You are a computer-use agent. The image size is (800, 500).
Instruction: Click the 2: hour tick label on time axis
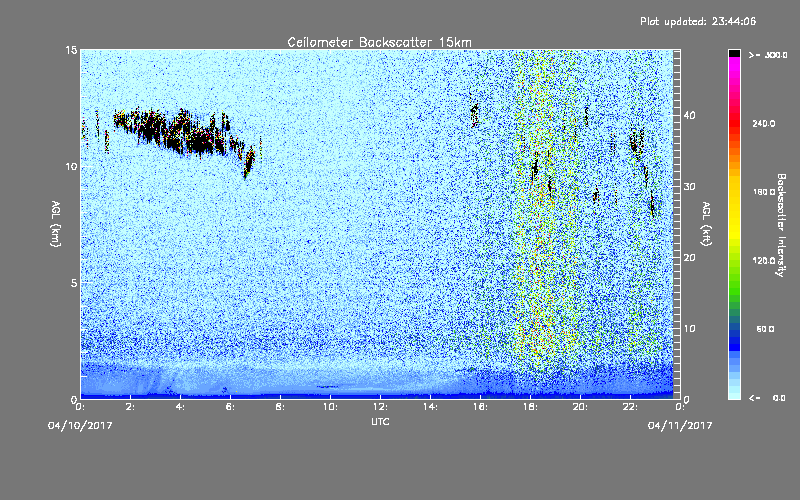[x=131, y=407]
